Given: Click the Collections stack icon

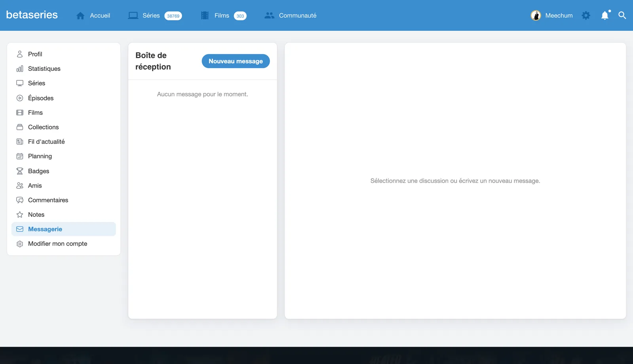Looking at the screenshot, I should point(20,127).
